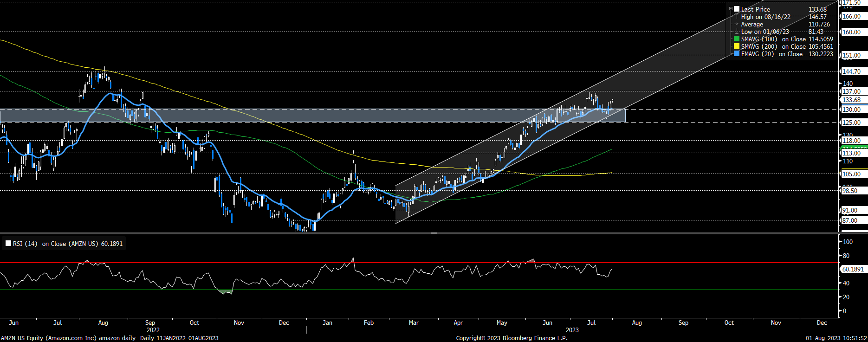Click the Low marker icon in legend
Image resolution: width=868 pixels, height=342 pixels.
(x=737, y=32)
